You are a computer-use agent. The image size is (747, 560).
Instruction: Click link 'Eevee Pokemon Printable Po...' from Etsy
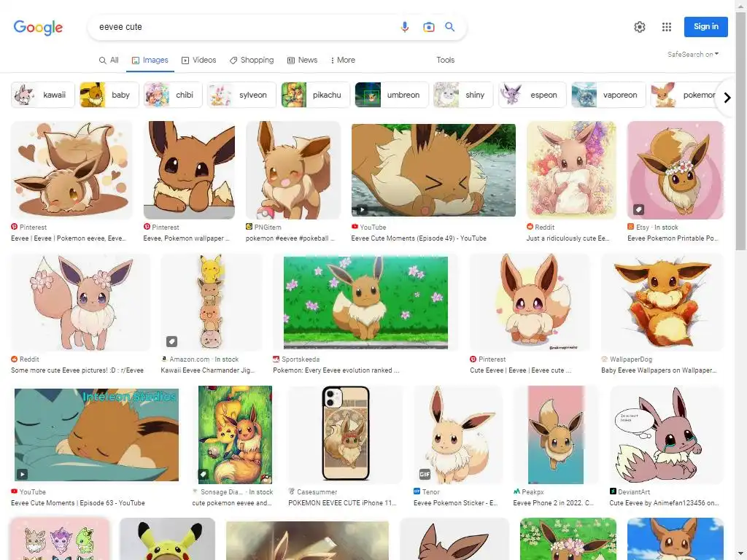pos(673,238)
